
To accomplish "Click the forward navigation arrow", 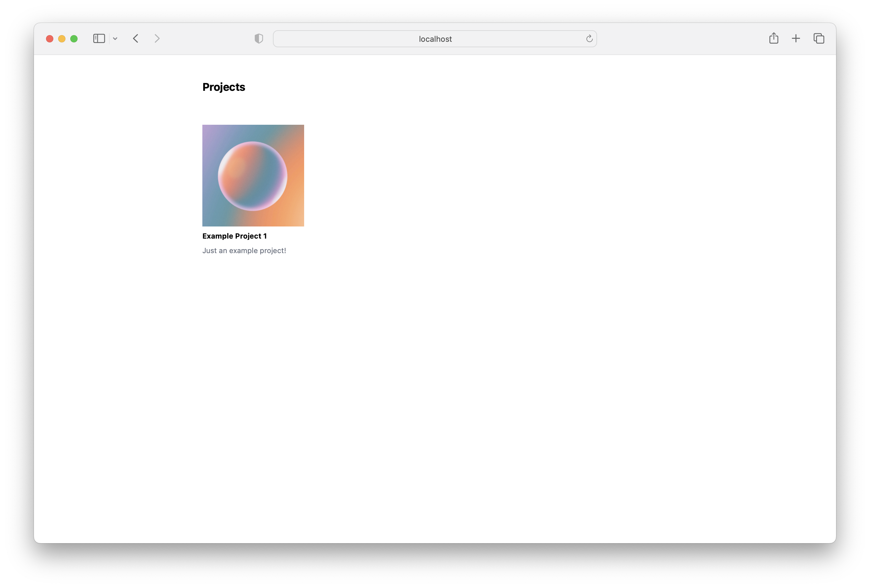I will 157,38.
